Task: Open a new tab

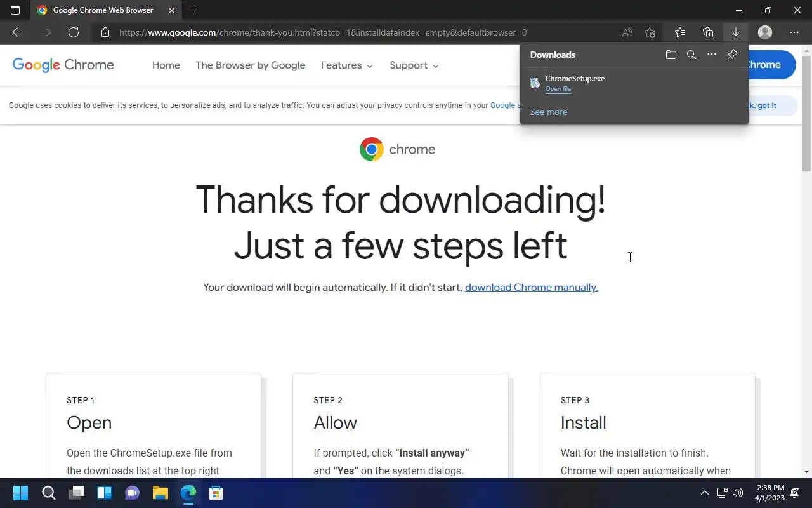Action: pyautogui.click(x=193, y=10)
